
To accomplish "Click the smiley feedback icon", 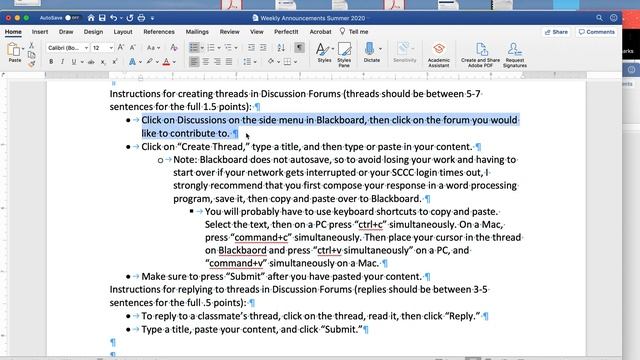I will 613,18.
